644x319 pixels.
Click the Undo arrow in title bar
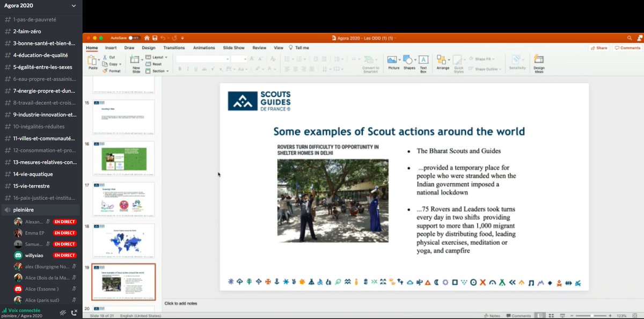[163, 38]
